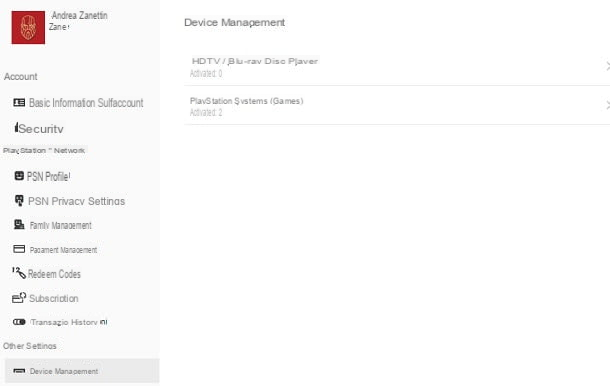Click the Device Management page heading

234,23
